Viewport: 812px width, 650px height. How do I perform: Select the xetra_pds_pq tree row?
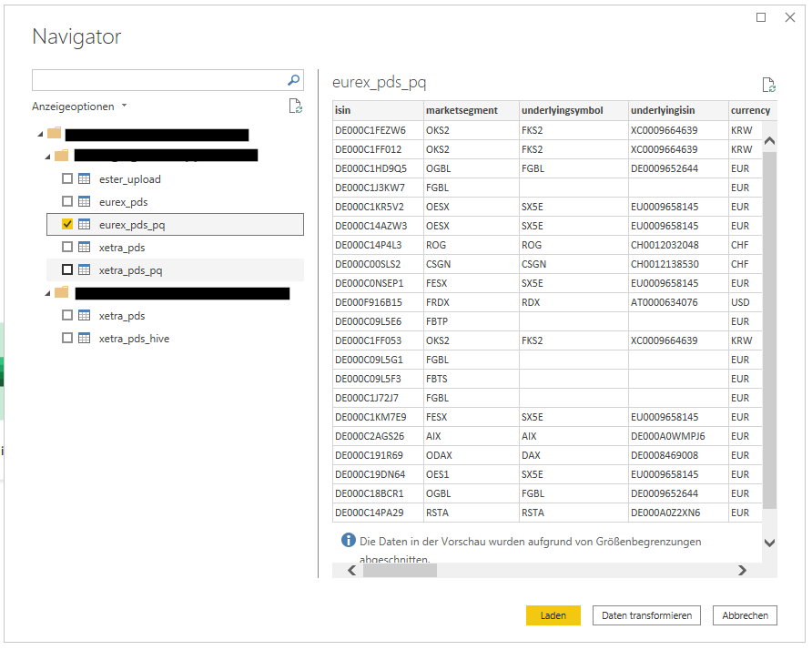click(175, 269)
